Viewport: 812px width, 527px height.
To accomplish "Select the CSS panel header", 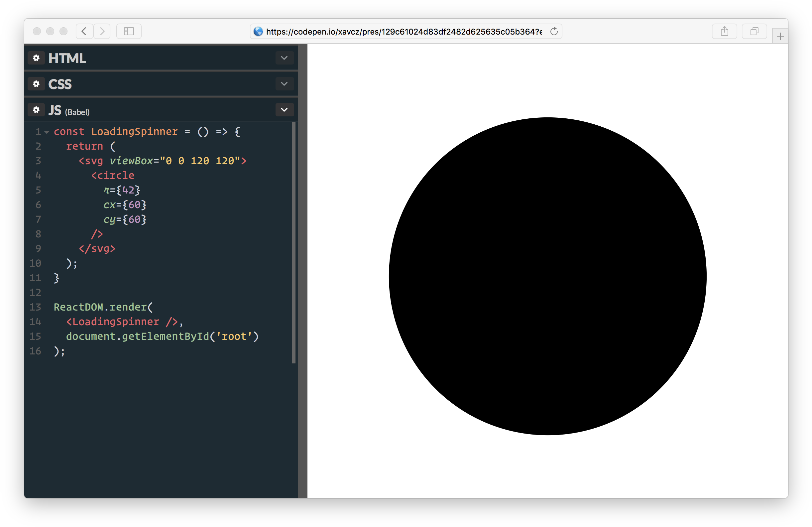I will (x=60, y=84).
